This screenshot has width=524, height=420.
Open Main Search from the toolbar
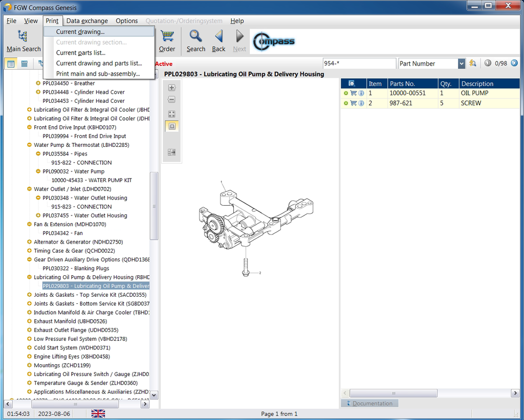coord(23,40)
